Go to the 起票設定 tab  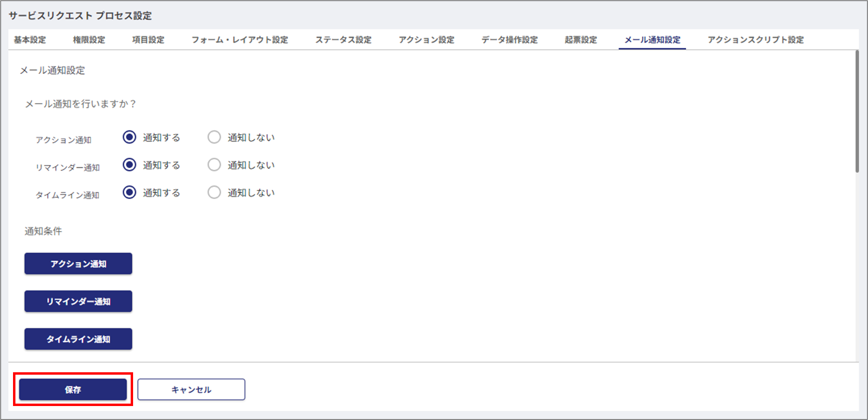tap(581, 40)
